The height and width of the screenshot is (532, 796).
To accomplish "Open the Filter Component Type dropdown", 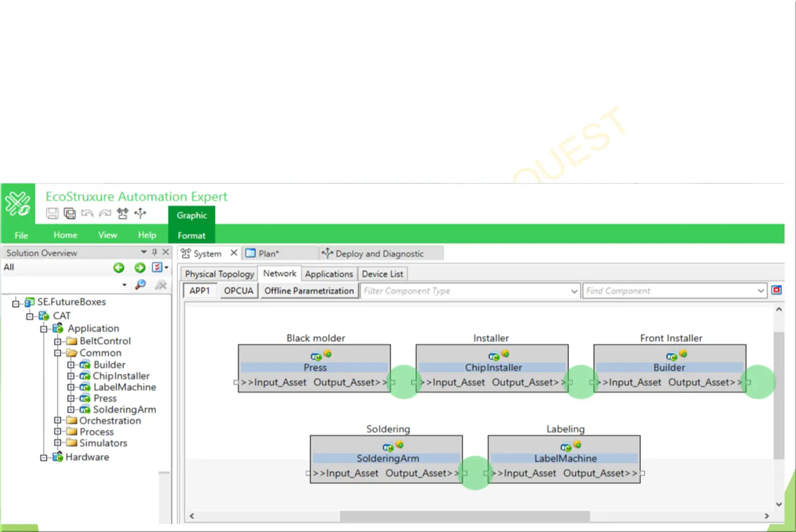I will [x=574, y=291].
